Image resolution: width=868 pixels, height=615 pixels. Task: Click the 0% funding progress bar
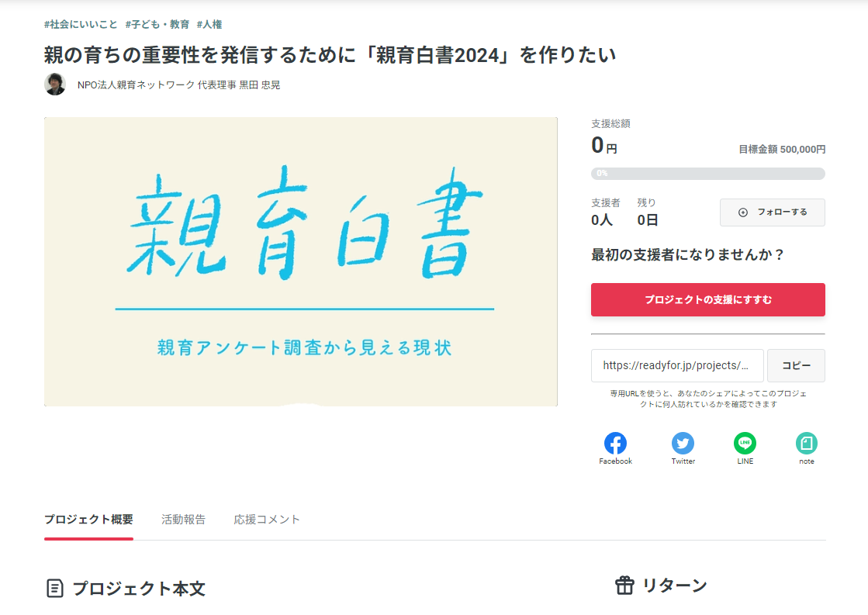pos(707,174)
